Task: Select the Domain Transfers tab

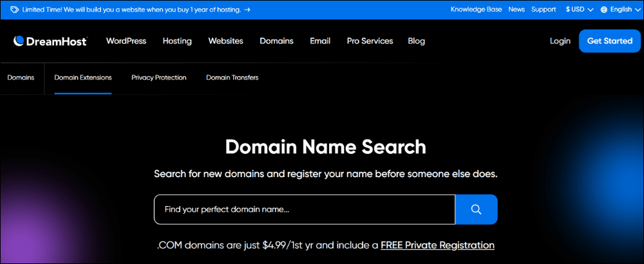Action: [232, 77]
